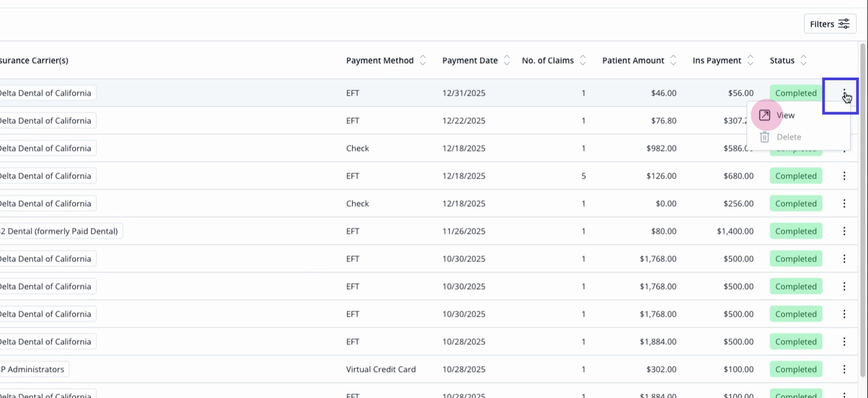Open three-dot menu for Virtual Credit Card row
This screenshot has width=868, height=398.
[844, 369]
